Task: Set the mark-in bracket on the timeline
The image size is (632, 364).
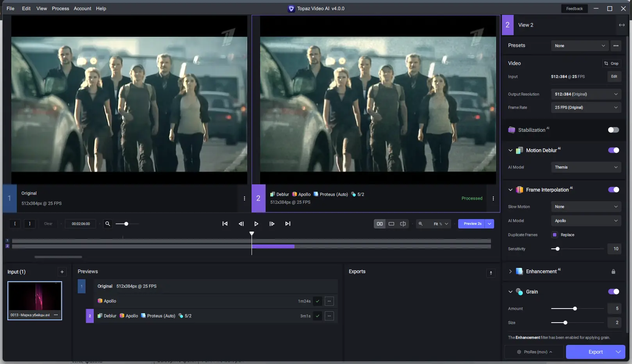Action: tap(15, 224)
